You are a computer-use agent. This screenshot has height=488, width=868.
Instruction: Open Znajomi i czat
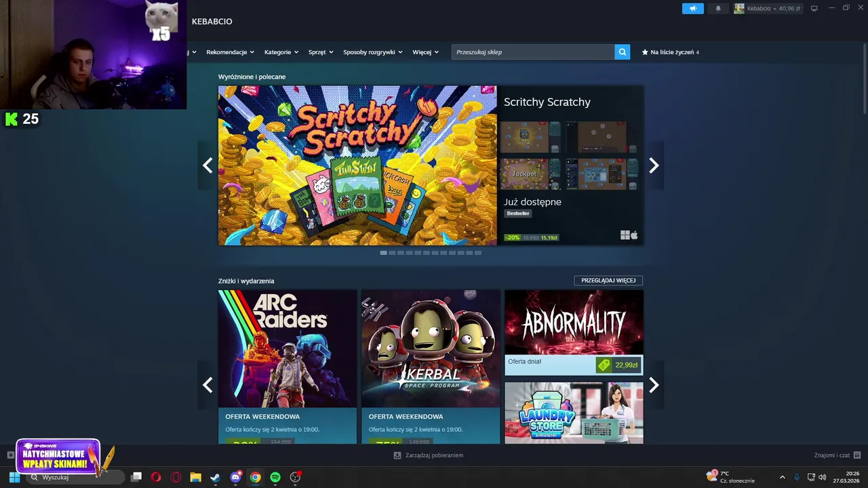[832, 455]
